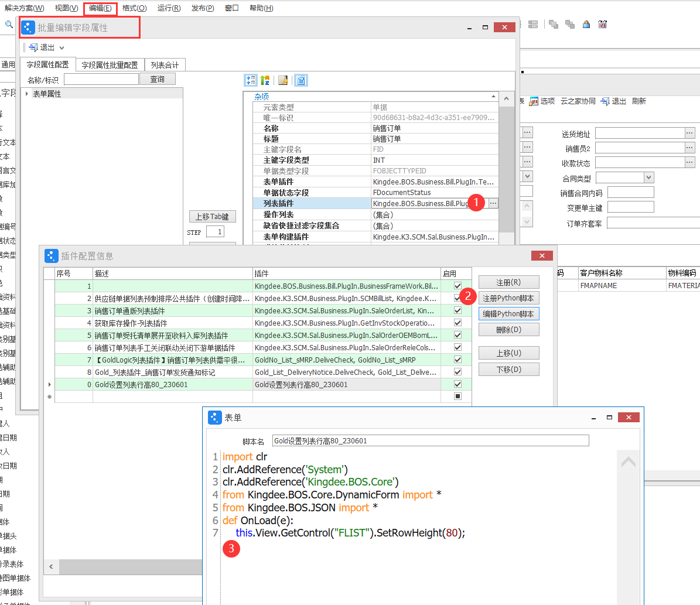Viewport: 700px width, 605px height.
Task: Click ellipsis button beside 销售员2 field
Action: 689,148
